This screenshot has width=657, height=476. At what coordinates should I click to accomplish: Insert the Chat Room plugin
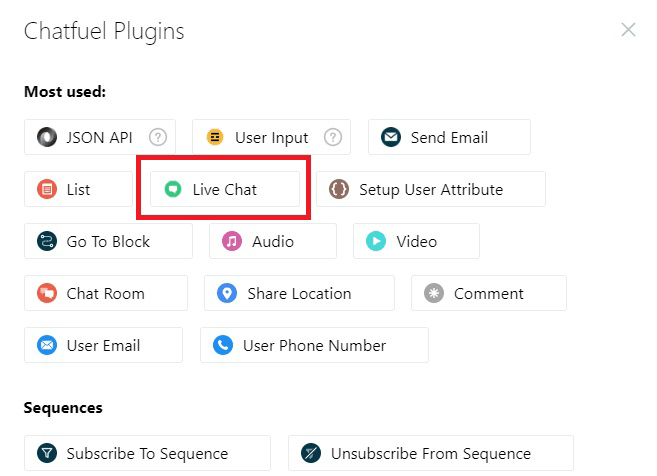106,293
